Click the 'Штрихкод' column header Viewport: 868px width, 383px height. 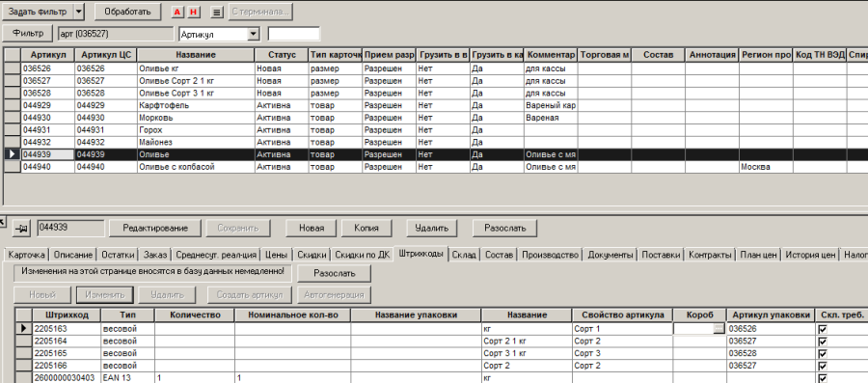[x=66, y=315]
